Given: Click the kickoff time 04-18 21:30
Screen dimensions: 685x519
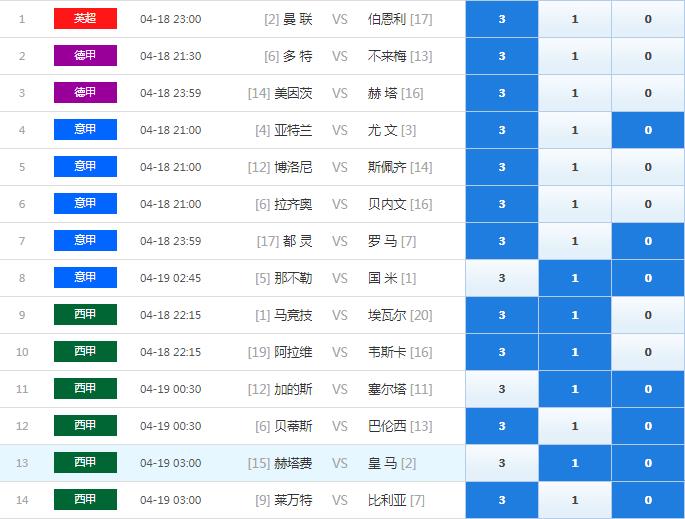Looking at the screenshot, I should click(x=171, y=56).
